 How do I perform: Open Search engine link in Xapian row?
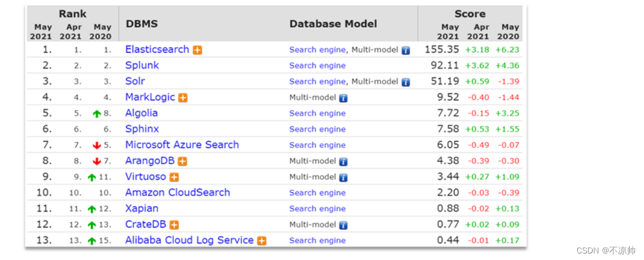[318, 209]
